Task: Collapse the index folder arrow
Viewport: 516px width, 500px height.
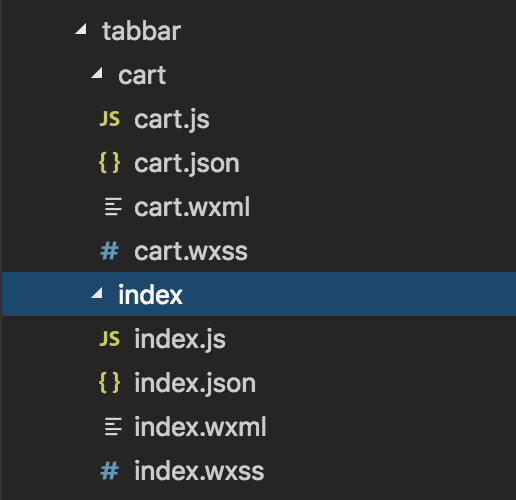Action: tap(97, 293)
